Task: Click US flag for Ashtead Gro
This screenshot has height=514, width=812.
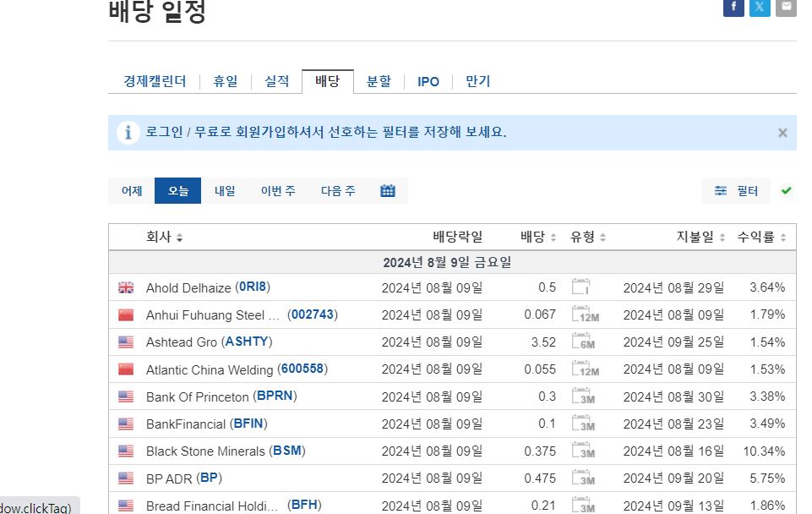Action: pos(126,342)
